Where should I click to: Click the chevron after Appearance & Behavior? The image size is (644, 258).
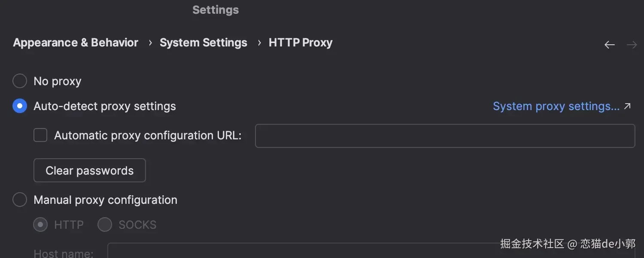(150, 43)
